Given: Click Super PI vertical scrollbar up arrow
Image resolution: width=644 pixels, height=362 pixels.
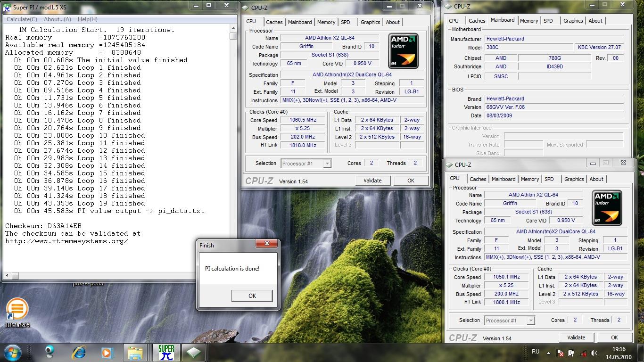Looking at the screenshot, I should pyautogui.click(x=233, y=28).
